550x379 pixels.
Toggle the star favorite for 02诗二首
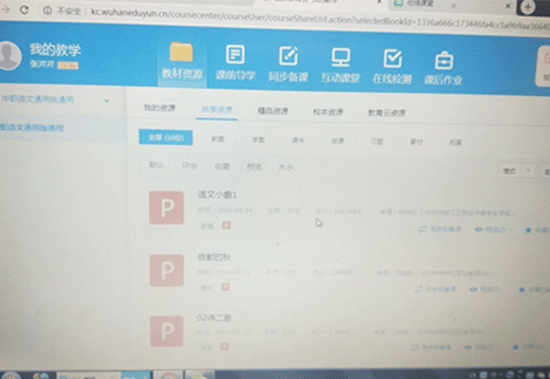pyautogui.click(x=515, y=347)
